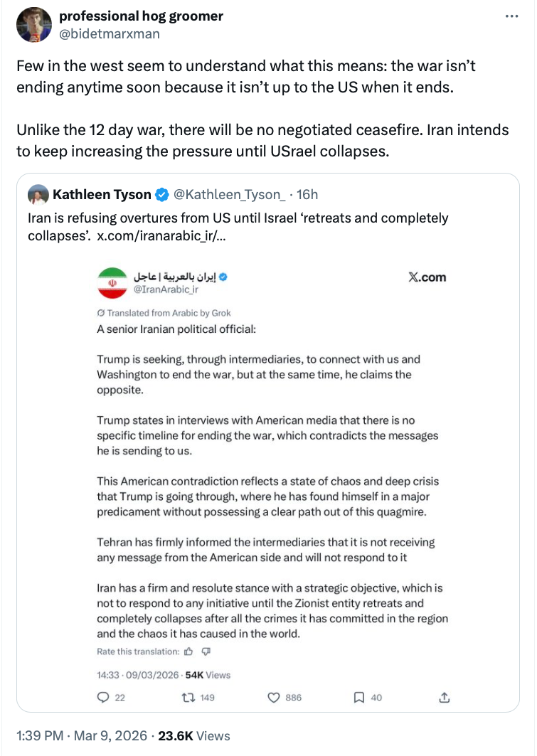Click the X.com logo in screenshot
This screenshot has height=756, width=537.
[427, 277]
